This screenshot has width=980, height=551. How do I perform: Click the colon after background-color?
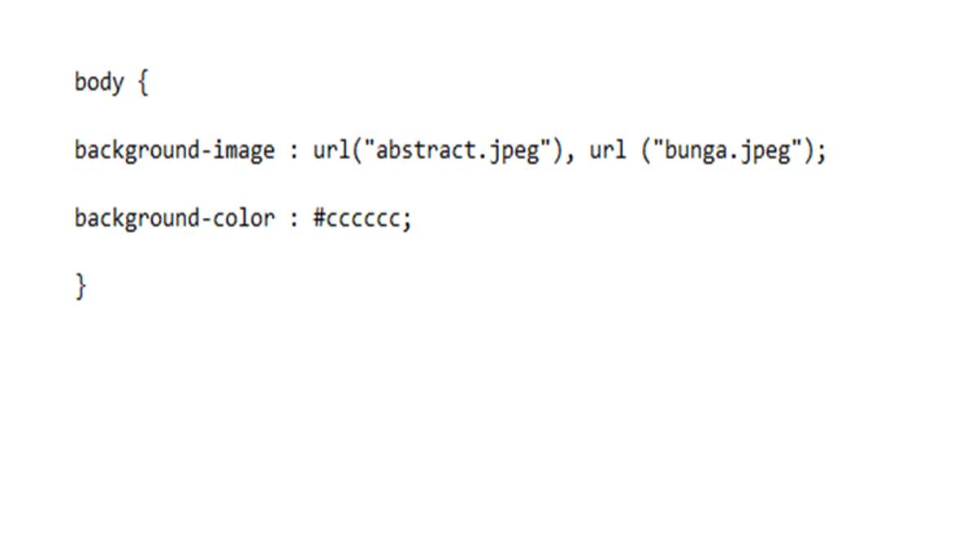pyautogui.click(x=294, y=220)
